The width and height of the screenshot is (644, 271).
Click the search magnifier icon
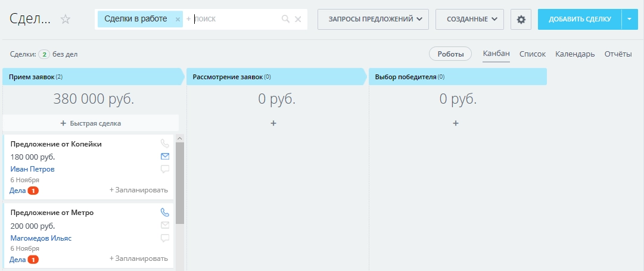286,19
